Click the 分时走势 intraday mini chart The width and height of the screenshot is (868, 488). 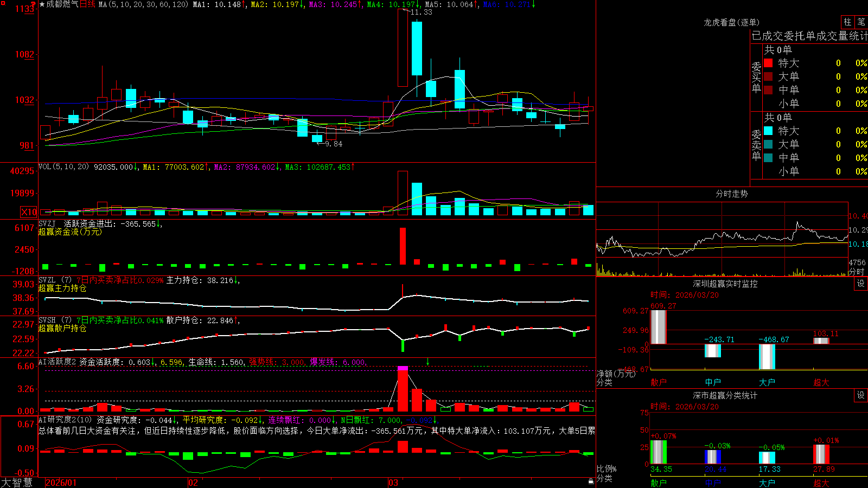tap(722, 239)
